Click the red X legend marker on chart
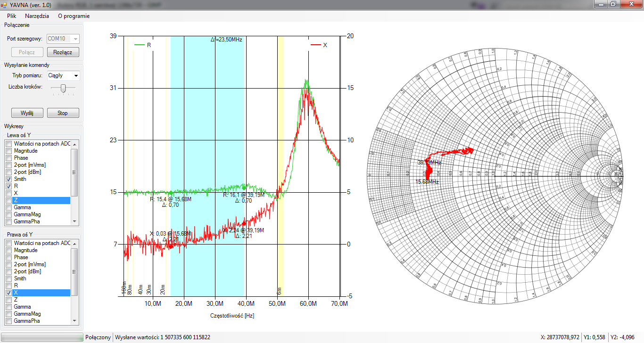The height and width of the screenshot is (343, 644). click(x=316, y=45)
